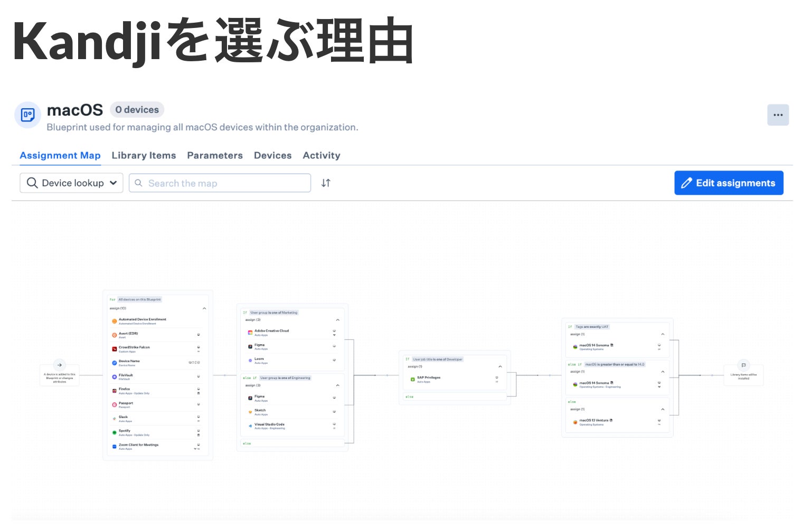812x530 pixels.
Task: Click the Avert (EDR) item icon
Action: coord(115,335)
